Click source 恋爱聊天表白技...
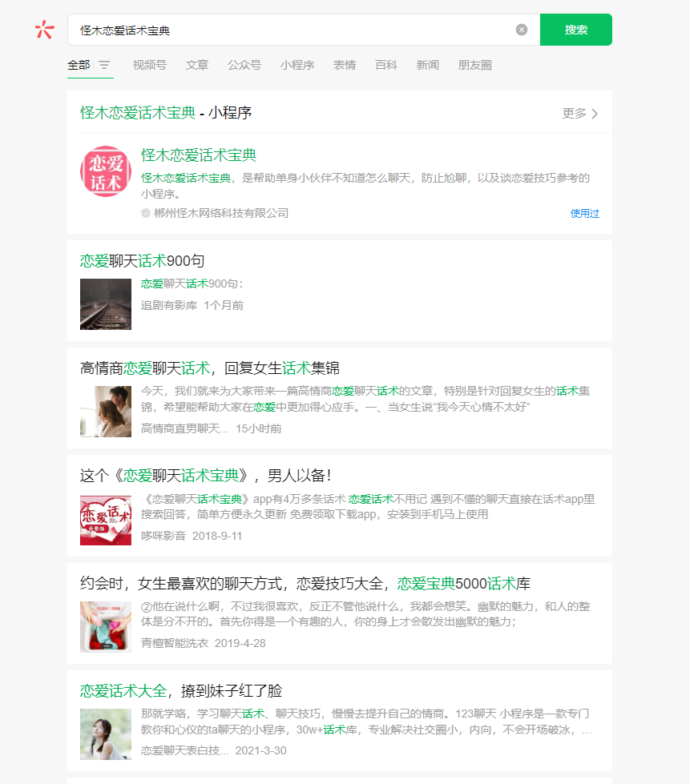The height and width of the screenshot is (784, 690). click(x=184, y=750)
